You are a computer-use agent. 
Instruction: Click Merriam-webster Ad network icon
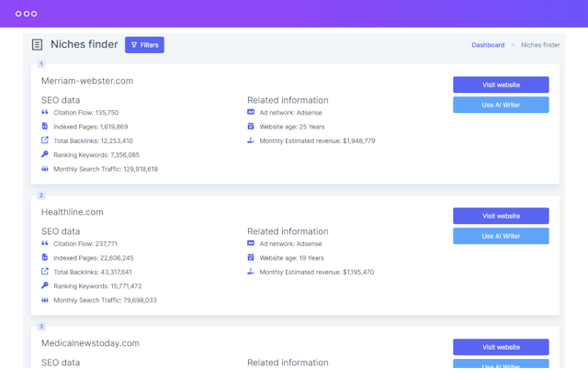(x=251, y=113)
